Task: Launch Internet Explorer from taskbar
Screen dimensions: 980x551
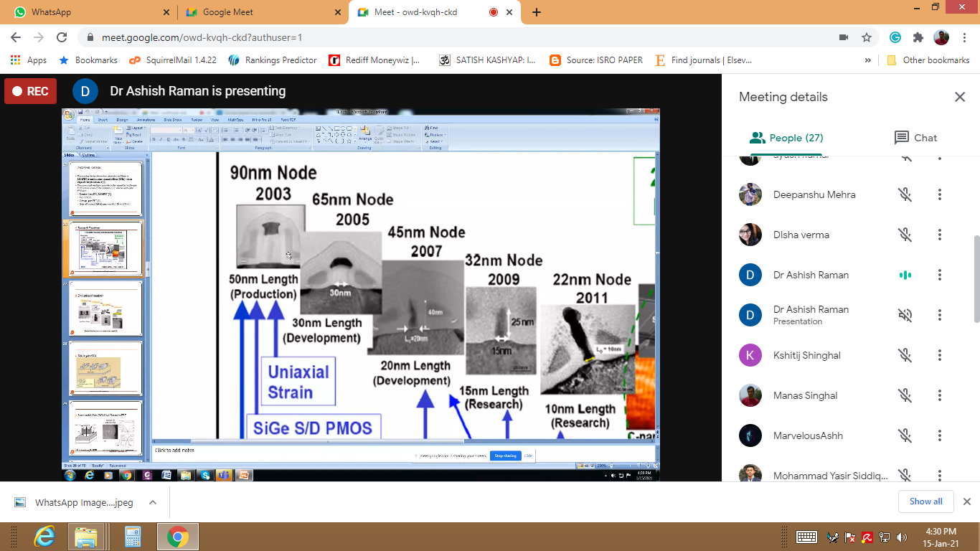Action: coord(44,536)
